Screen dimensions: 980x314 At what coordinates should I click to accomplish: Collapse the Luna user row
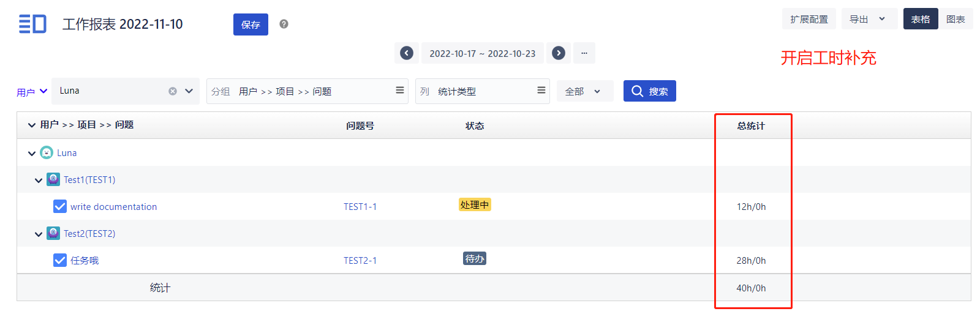coord(32,153)
